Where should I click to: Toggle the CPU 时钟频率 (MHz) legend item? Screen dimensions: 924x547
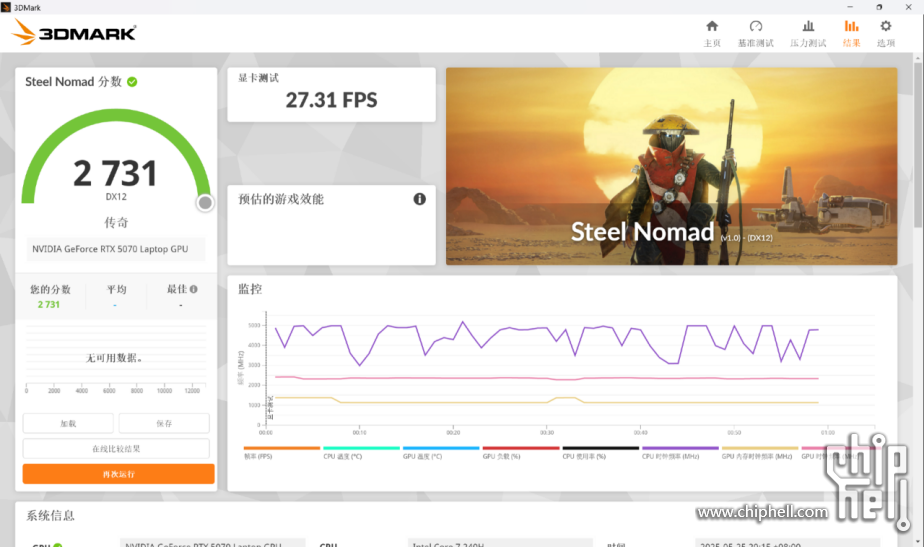coord(680,452)
